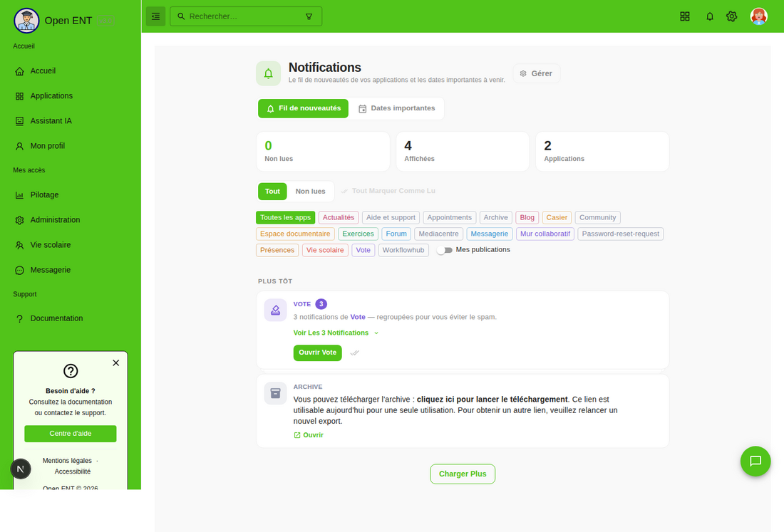Filter by Workflowhub chip
Screen dimensions: 784x532
[403, 250]
